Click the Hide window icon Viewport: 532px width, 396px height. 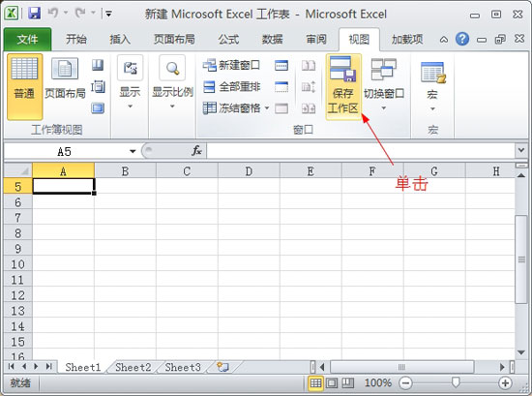(281, 87)
